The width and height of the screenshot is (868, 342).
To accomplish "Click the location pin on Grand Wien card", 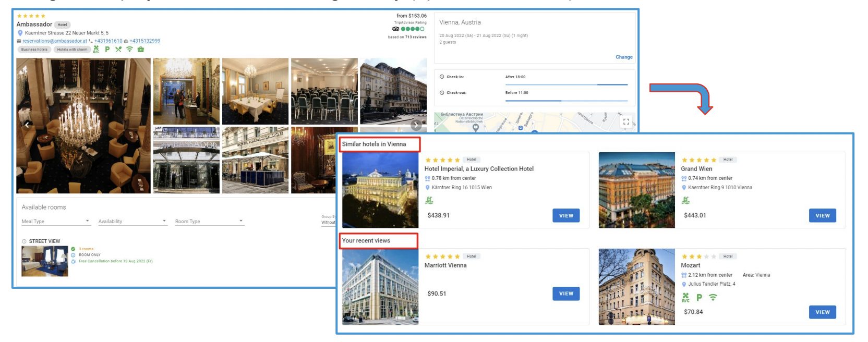I will (x=684, y=188).
